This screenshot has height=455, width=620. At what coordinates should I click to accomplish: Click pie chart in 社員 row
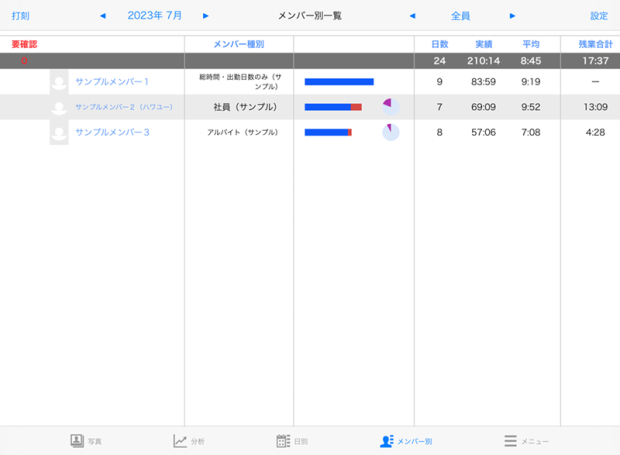point(390,107)
